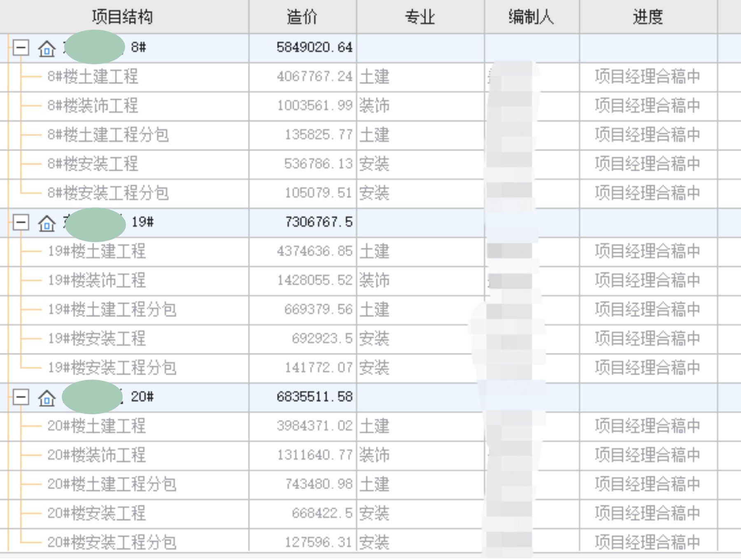Collapse the 19# building node
Viewport: 741px width, 560px height.
click(21, 222)
